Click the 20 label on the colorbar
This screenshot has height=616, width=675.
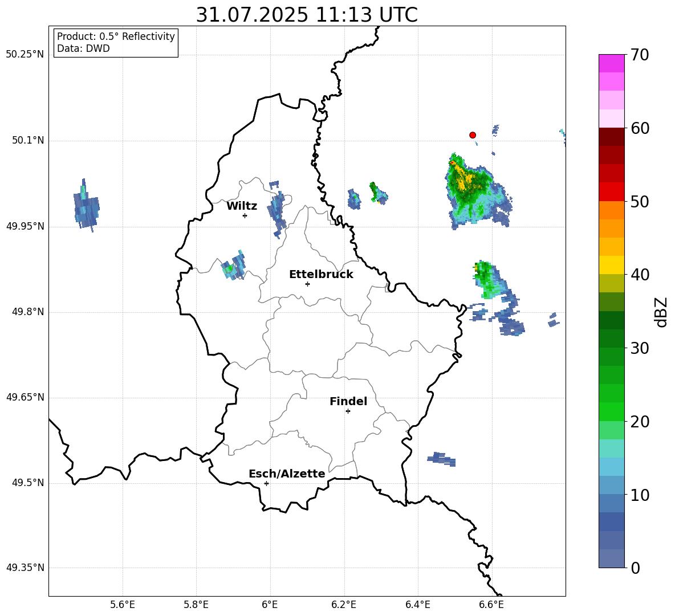coord(640,422)
